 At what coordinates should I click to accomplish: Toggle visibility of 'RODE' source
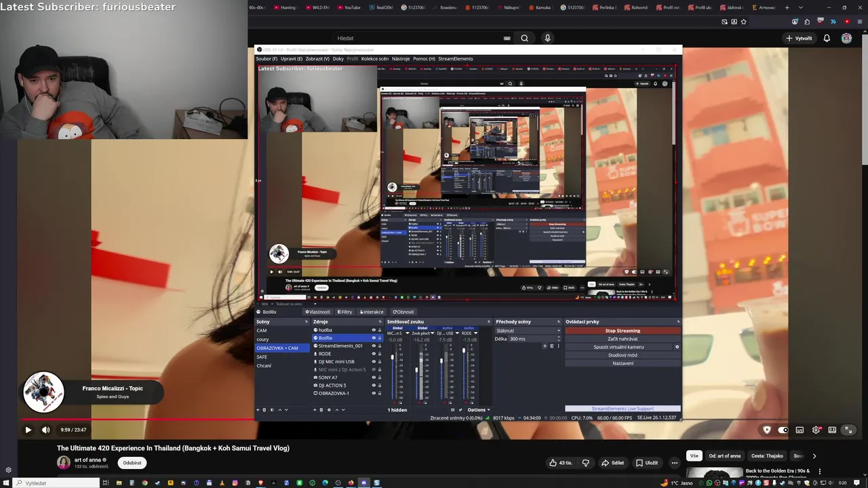tap(373, 354)
